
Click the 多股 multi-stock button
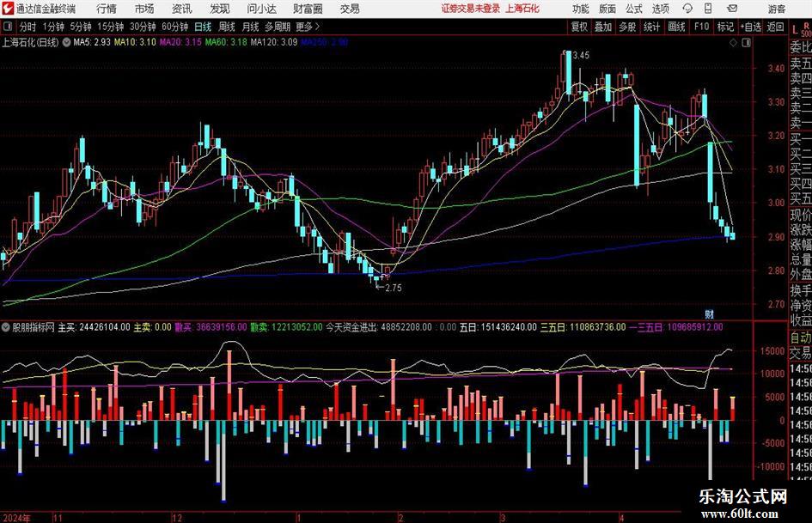point(627,27)
